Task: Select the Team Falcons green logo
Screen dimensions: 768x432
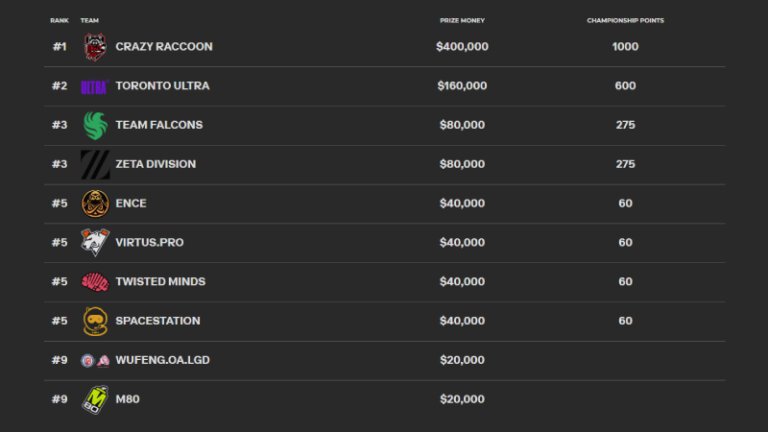Action: click(95, 125)
